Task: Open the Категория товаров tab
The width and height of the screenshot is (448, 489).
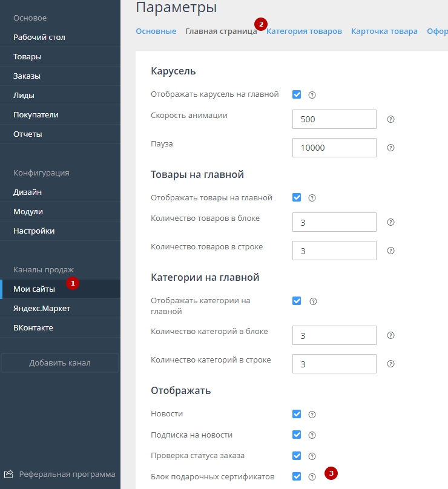Action: (304, 31)
